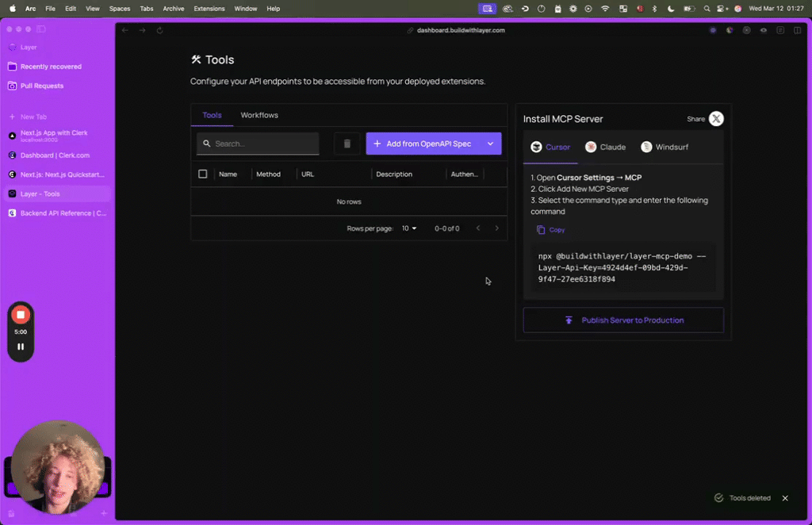Open the Window menu
The height and width of the screenshot is (525, 812).
pyautogui.click(x=246, y=8)
